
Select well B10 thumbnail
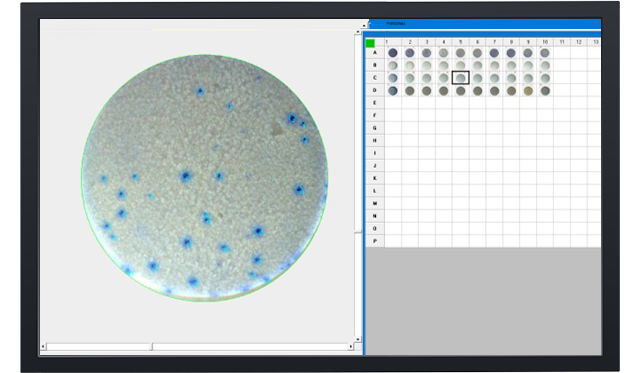(x=545, y=65)
